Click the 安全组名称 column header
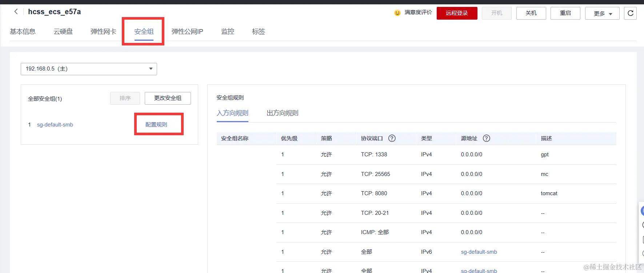 235,138
